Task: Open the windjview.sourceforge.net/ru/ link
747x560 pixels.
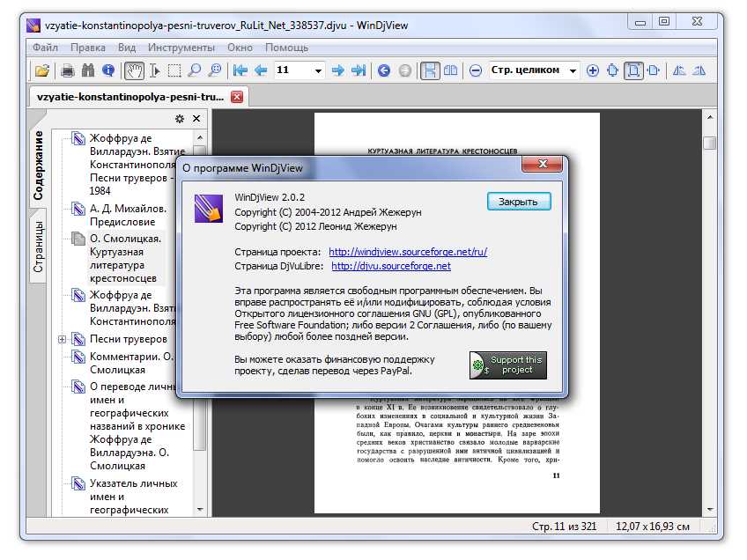Action: tap(407, 252)
